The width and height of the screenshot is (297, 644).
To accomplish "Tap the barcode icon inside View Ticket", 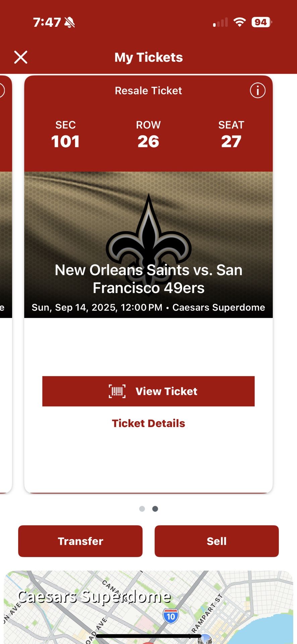I will pyautogui.click(x=117, y=391).
